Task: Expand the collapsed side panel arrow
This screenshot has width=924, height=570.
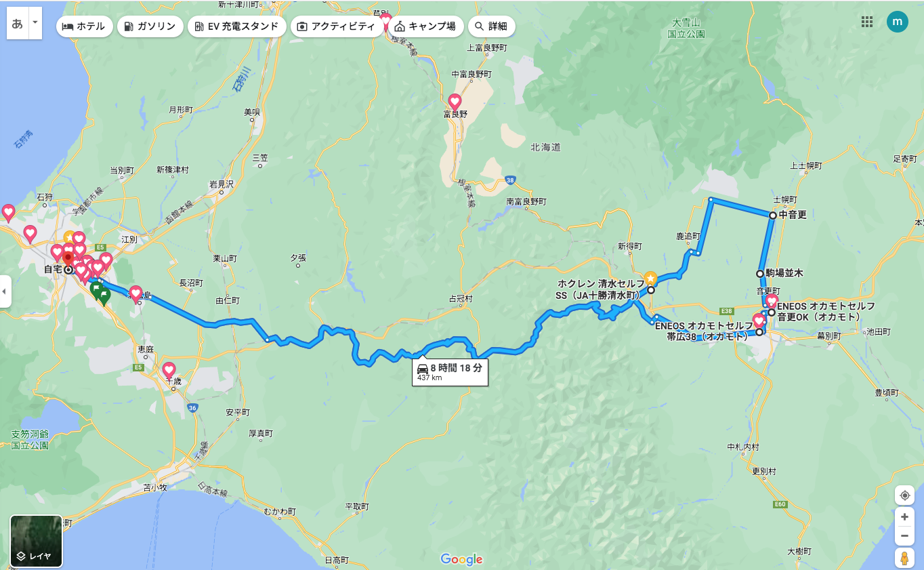Action: click(5, 291)
